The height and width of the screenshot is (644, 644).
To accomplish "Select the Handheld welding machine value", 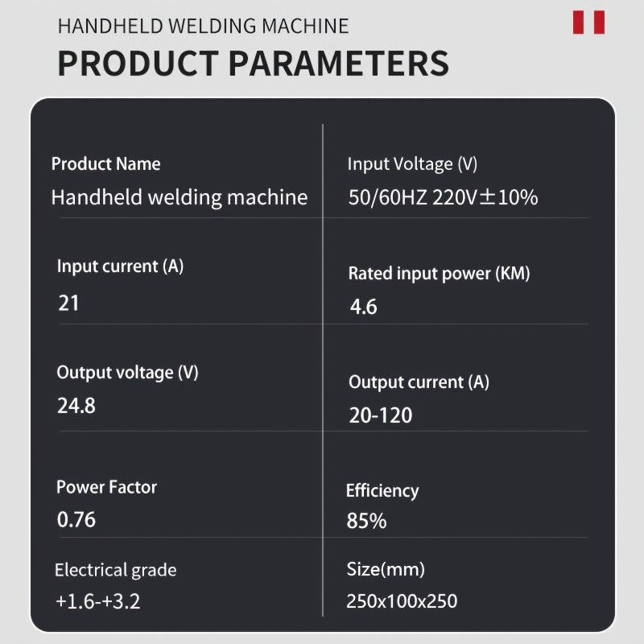I will 180,197.
